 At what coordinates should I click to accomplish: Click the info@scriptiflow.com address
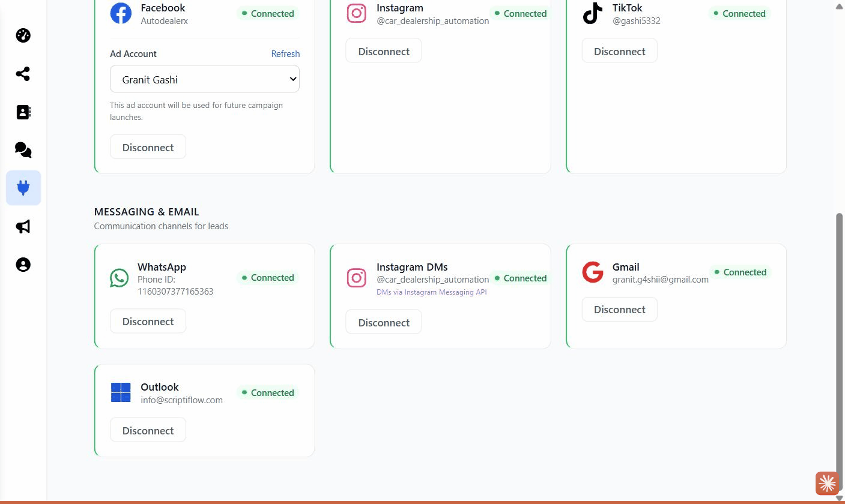(181, 400)
